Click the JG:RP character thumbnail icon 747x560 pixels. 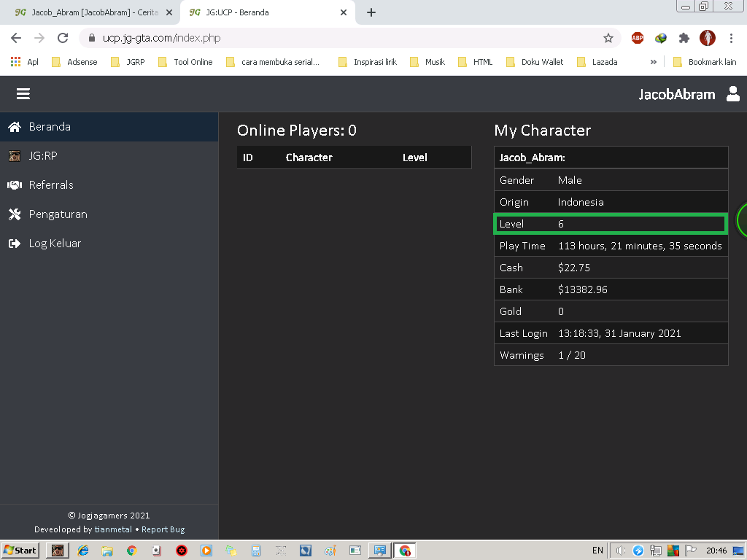click(x=15, y=156)
